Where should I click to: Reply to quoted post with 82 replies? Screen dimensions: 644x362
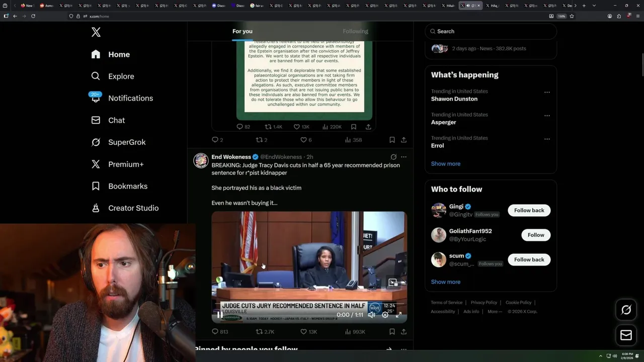click(244, 127)
